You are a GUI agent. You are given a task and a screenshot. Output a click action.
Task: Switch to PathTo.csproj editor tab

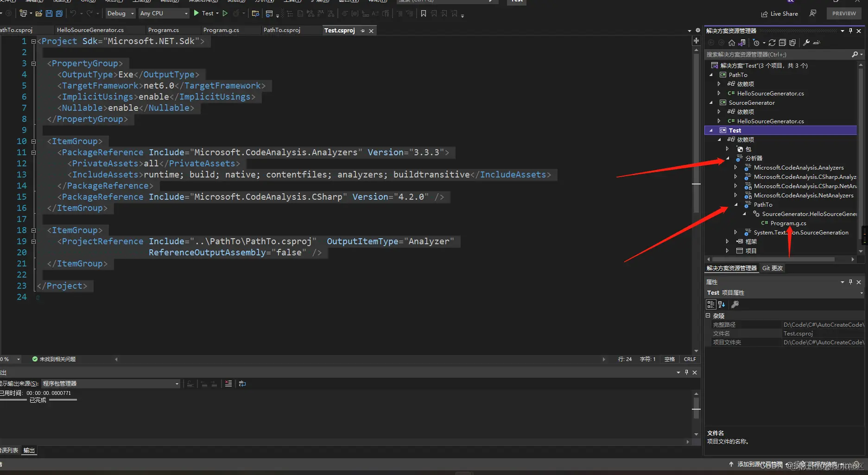[282, 30]
